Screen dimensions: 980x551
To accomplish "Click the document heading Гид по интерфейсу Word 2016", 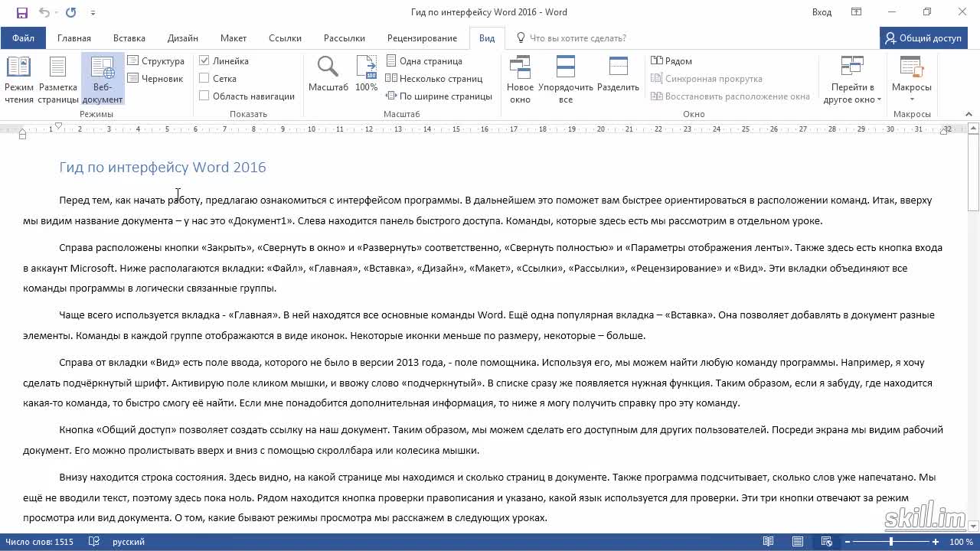I will (x=162, y=167).
